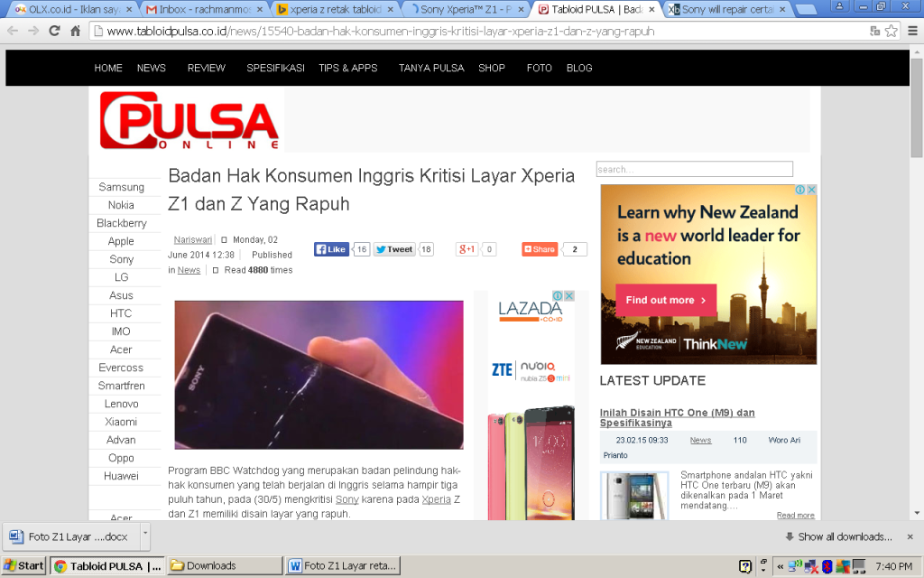This screenshot has height=578, width=924.
Task: Click the translate icon in address bar
Action: tap(875, 31)
